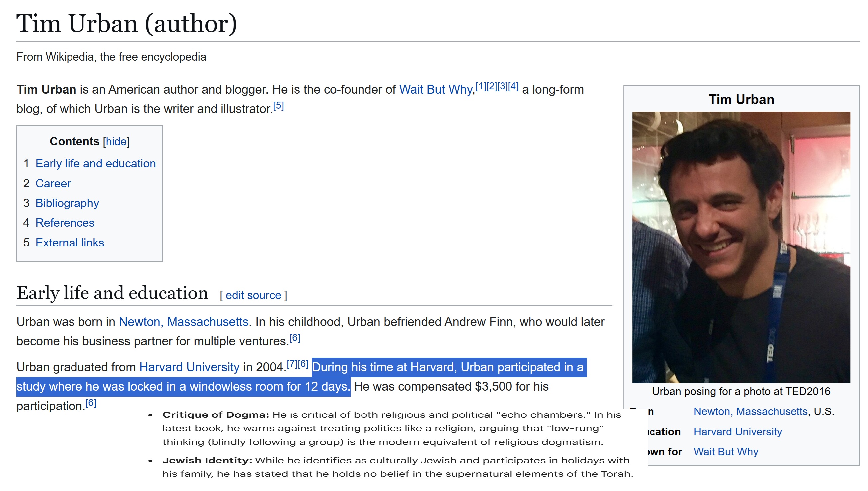Click citation [6] after participation

tap(91, 403)
